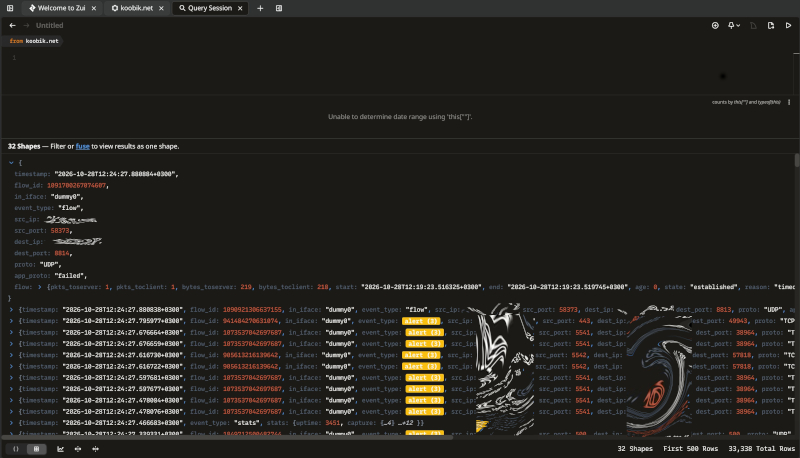Screen dimensions: 800x458
Task: Open a new tab with plus icon
Action: point(260,8)
